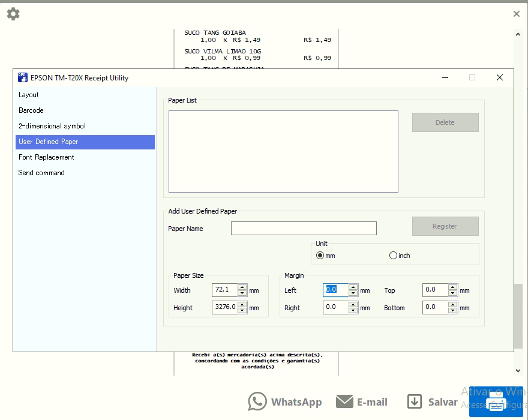
Task: Select the mm unit radio button
Action: (320, 256)
